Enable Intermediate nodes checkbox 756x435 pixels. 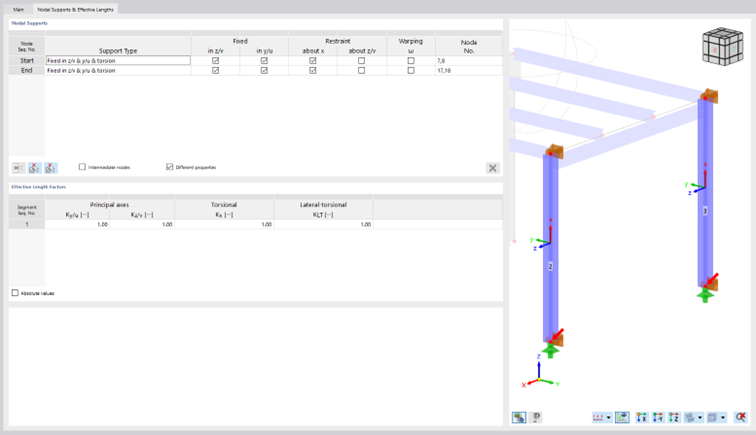pos(82,167)
